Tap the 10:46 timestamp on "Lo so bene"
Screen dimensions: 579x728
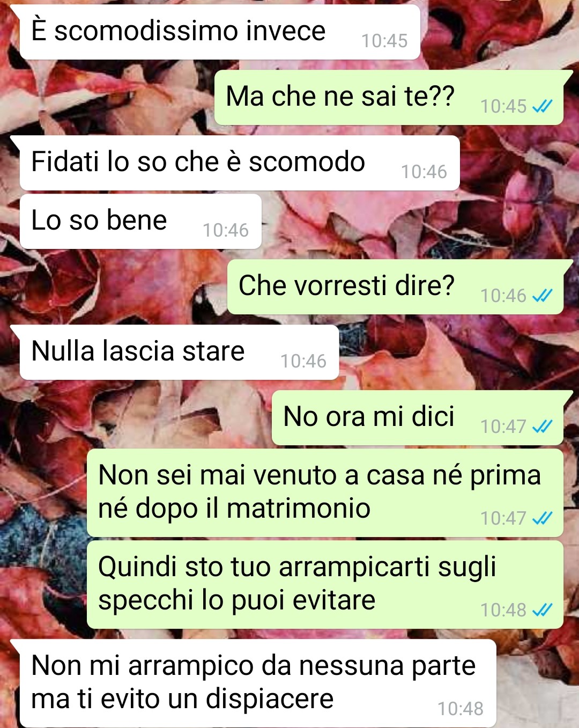click(226, 230)
